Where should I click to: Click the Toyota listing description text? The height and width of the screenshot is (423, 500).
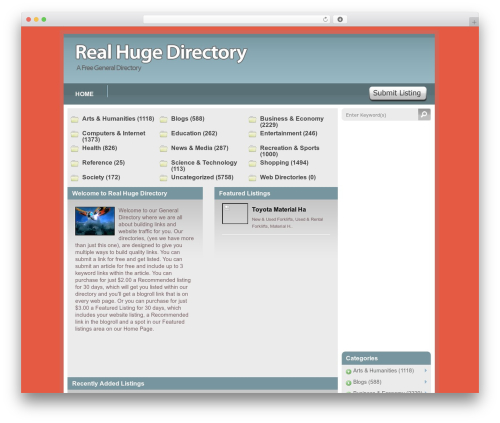coord(287,223)
